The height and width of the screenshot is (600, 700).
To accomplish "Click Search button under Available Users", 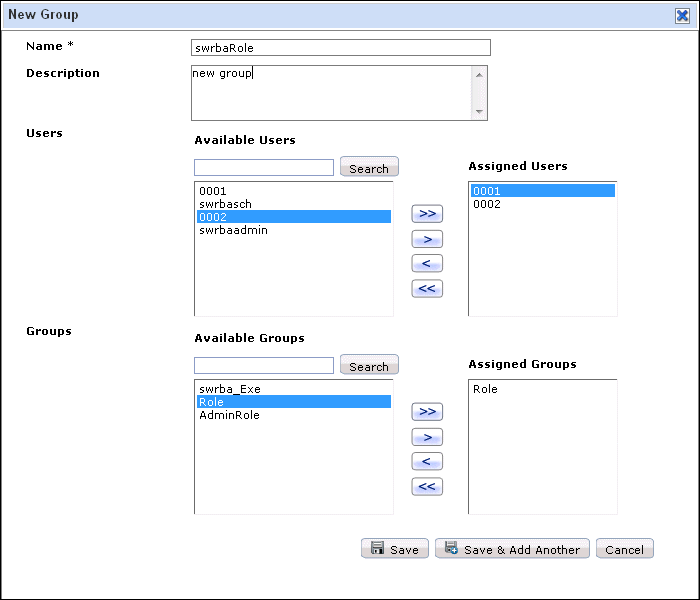I will 369,167.
